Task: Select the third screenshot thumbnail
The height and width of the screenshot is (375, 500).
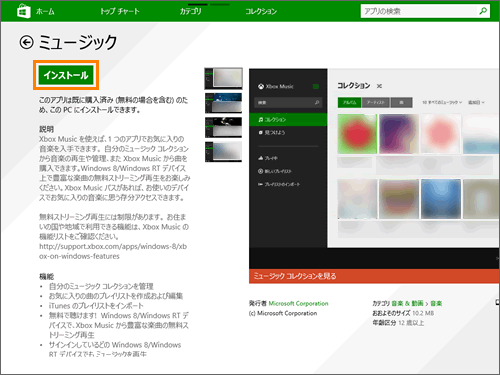Action: click(x=223, y=127)
